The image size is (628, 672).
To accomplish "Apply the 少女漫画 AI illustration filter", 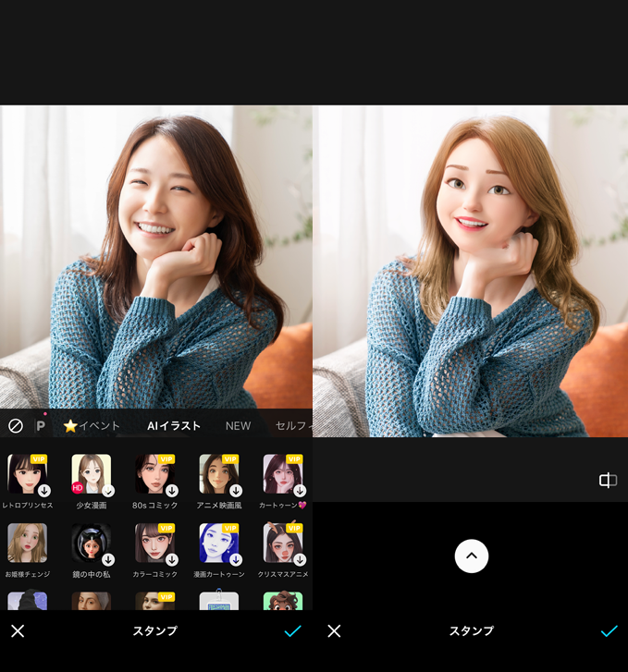I will [92, 474].
